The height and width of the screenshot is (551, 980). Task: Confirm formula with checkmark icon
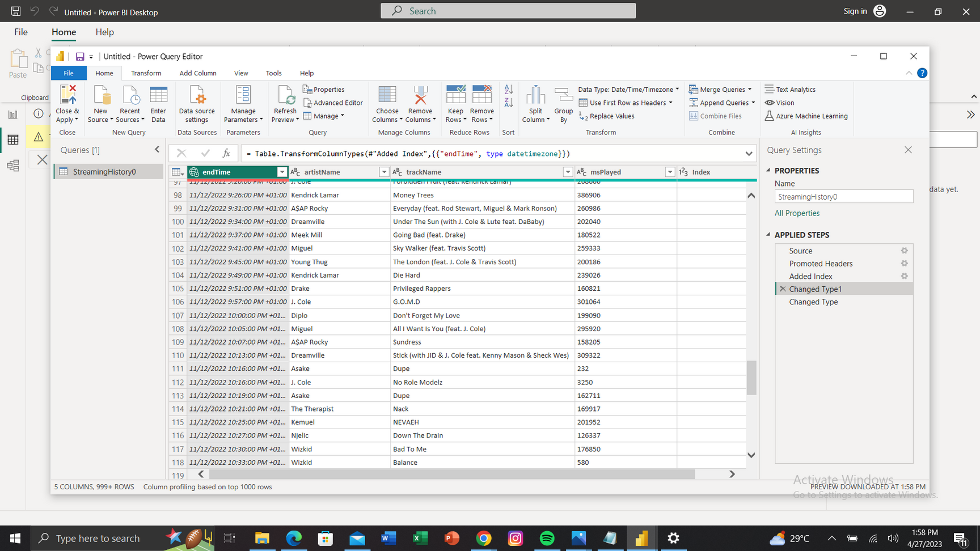[x=205, y=153]
